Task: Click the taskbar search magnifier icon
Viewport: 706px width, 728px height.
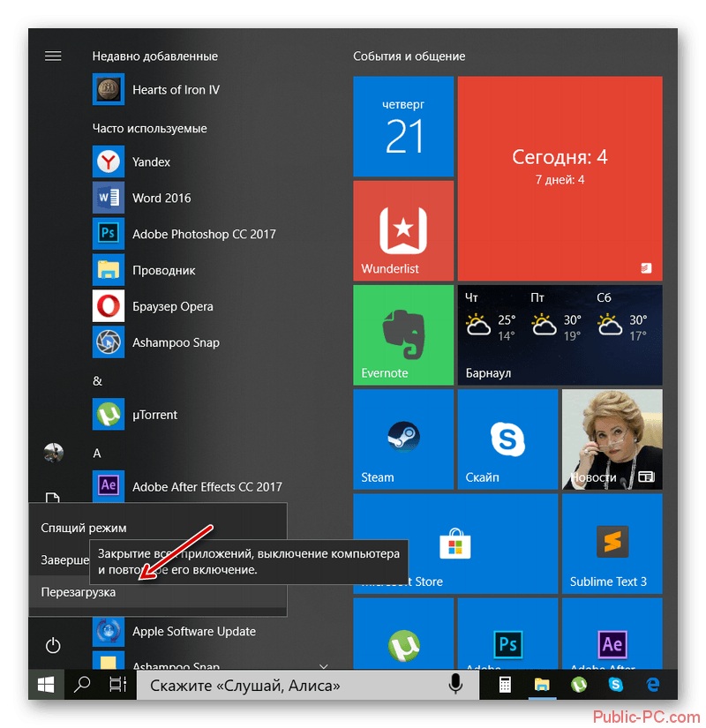Action: pyautogui.click(x=82, y=685)
